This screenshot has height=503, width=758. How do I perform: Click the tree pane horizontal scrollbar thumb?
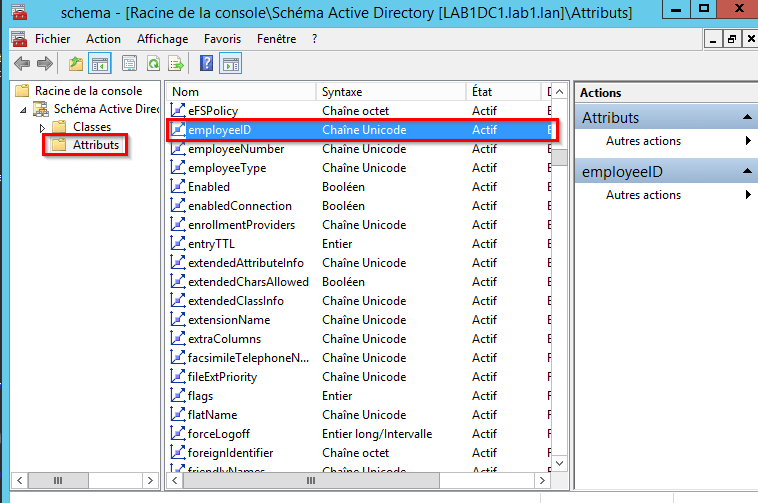(58, 480)
